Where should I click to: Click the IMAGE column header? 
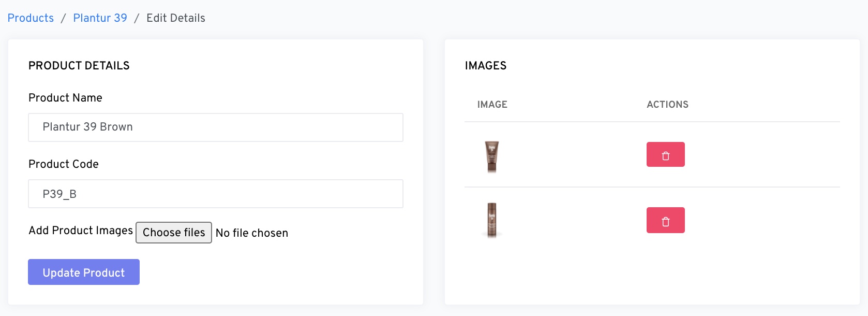492,105
